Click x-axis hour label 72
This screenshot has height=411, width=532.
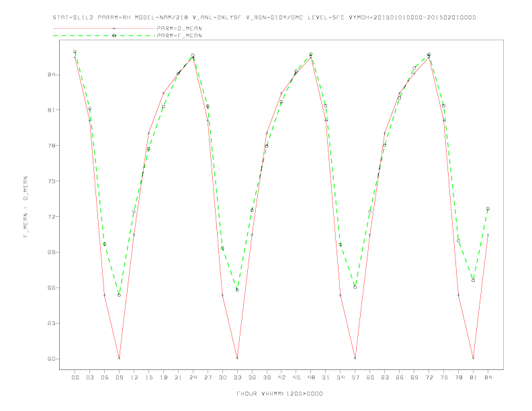pos(429,377)
